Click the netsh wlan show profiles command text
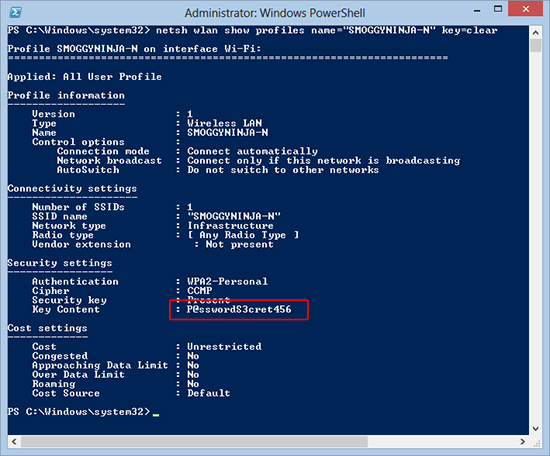Image resolution: width=550 pixels, height=456 pixels. [x=327, y=31]
